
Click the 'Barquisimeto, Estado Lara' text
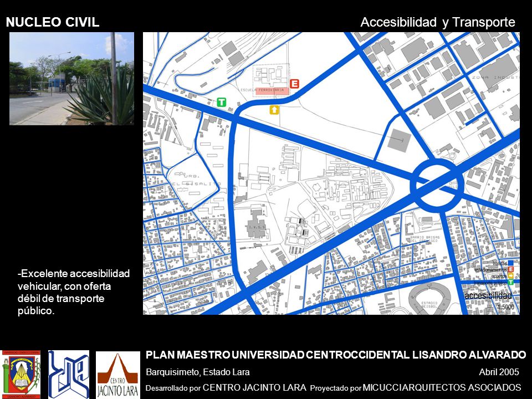pyautogui.click(x=198, y=372)
